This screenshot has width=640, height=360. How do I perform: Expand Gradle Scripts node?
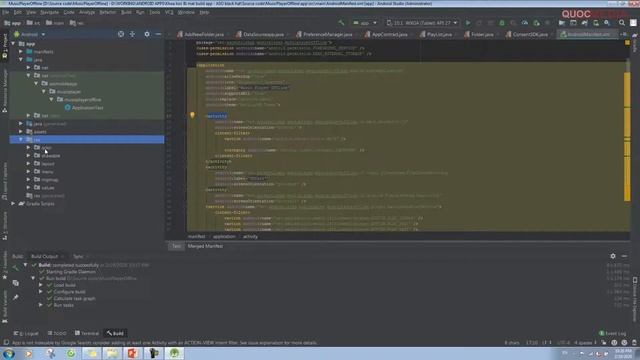(13, 203)
